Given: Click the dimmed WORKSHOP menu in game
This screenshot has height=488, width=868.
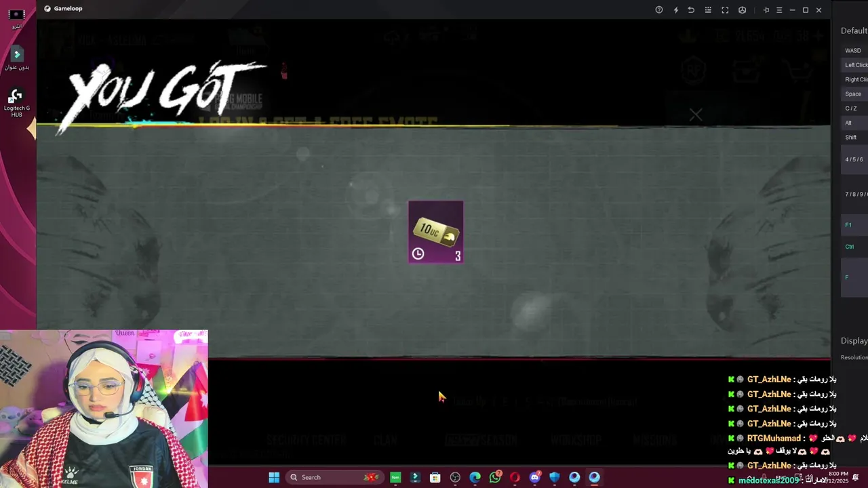Looking at the screenshot, I should (576, 440).
